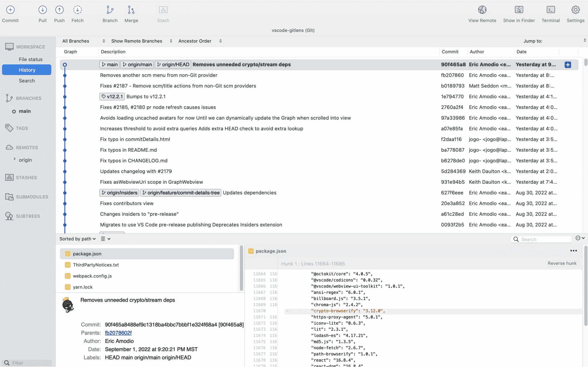Switch to the File status view
588x367 pixels.
coord(30,59)
